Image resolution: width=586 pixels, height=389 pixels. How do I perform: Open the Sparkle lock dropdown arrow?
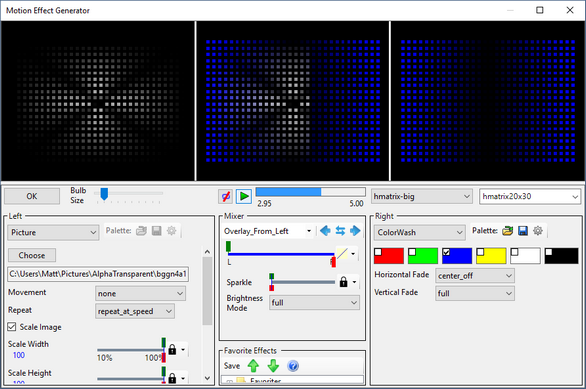[x=354, y=282]
